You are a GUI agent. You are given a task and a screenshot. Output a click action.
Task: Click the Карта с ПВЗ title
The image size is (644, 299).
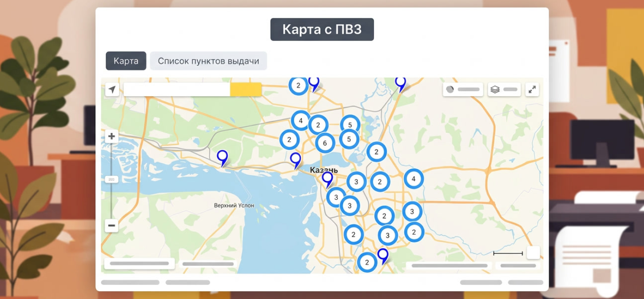pyautogui.click(x=322, y=29)
